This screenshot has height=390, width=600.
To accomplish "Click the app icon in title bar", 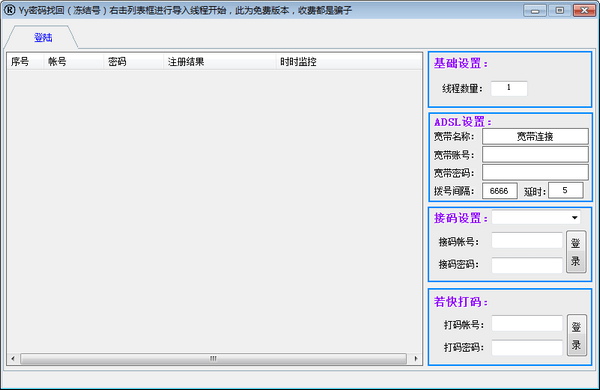I will click(x=9, y=10).
